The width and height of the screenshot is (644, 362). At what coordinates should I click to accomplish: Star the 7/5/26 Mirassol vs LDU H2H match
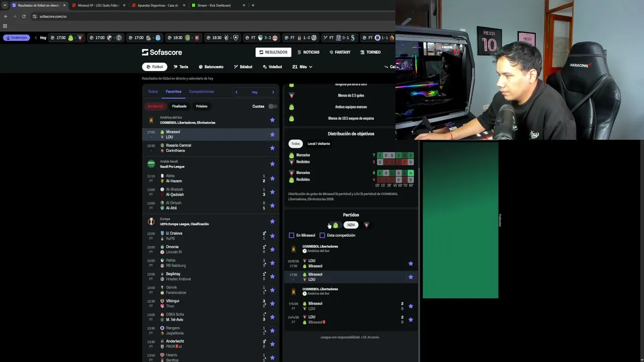click(411, 306)
